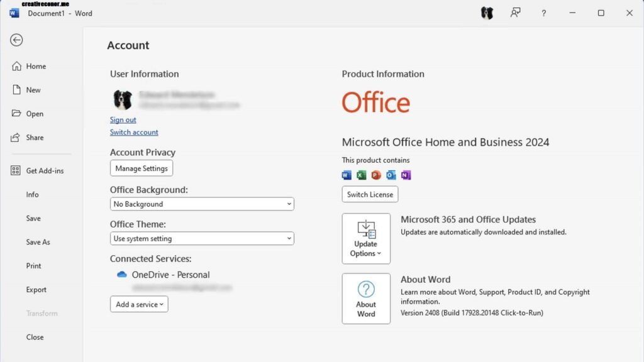Choose Save As in the sidebar
Image resolution: width=644 pixels, height=362 pixels.
click(x=38, y=242)
